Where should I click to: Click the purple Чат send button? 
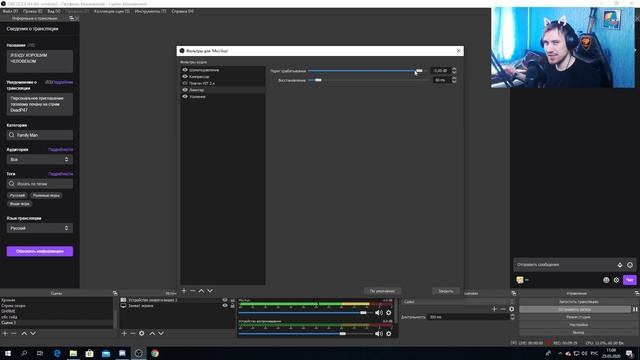pyautogui.click(x=629, y=280)
